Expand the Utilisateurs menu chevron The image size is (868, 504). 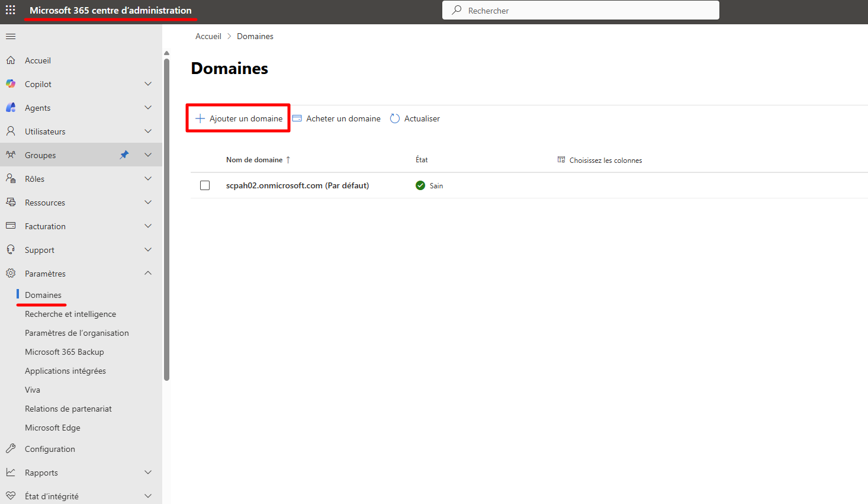pos(148,131)
